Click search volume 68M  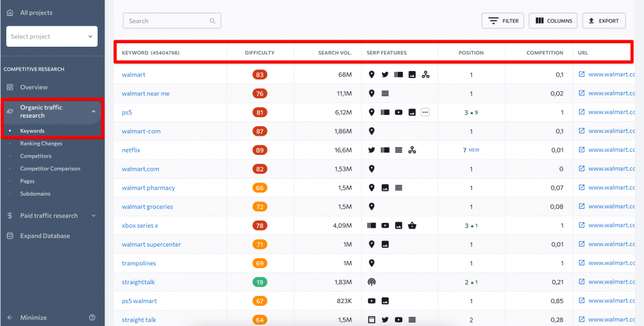click(x=345, y=75)
